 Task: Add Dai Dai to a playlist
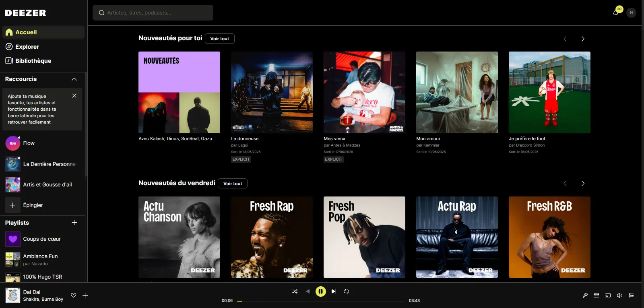coord(85,296)
